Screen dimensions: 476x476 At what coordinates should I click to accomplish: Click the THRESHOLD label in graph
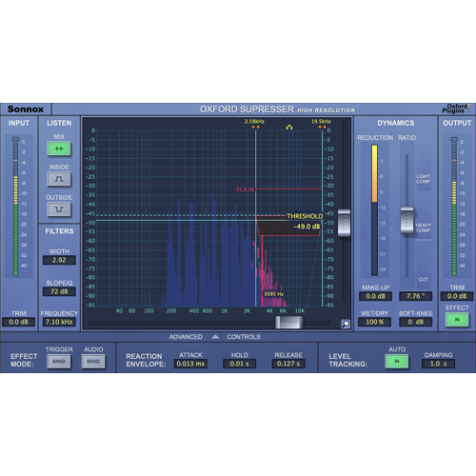(x=305, y=216)
